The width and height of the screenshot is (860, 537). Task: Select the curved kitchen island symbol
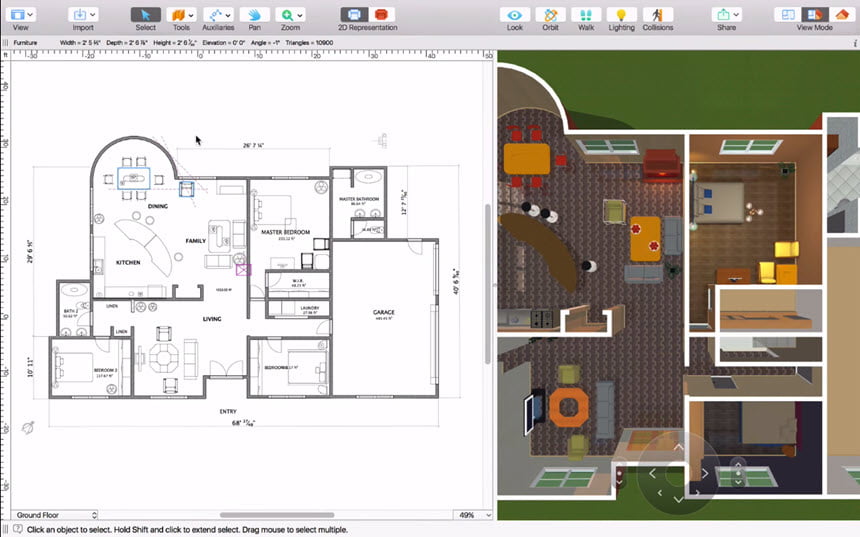tap(148, 247)
